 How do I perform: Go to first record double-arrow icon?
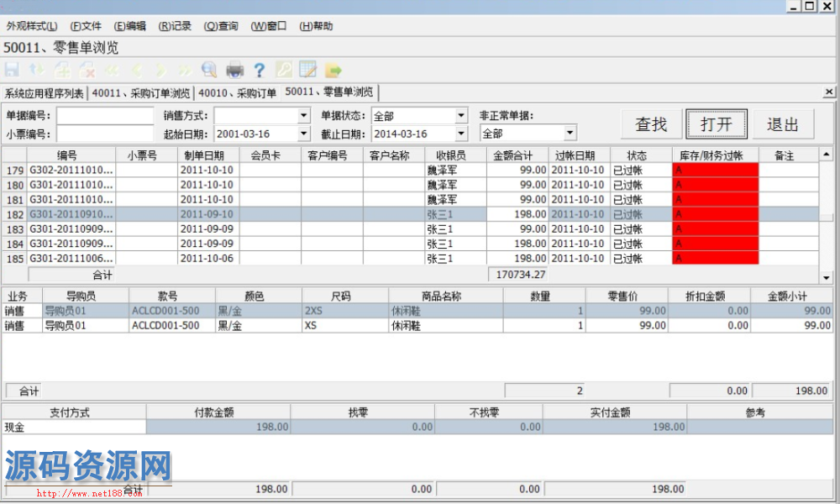point(112,71)
